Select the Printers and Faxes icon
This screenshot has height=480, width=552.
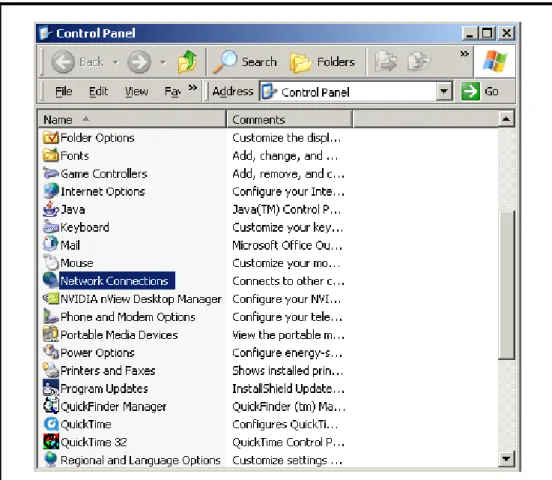pyautogui.click(x=51, y=370)
